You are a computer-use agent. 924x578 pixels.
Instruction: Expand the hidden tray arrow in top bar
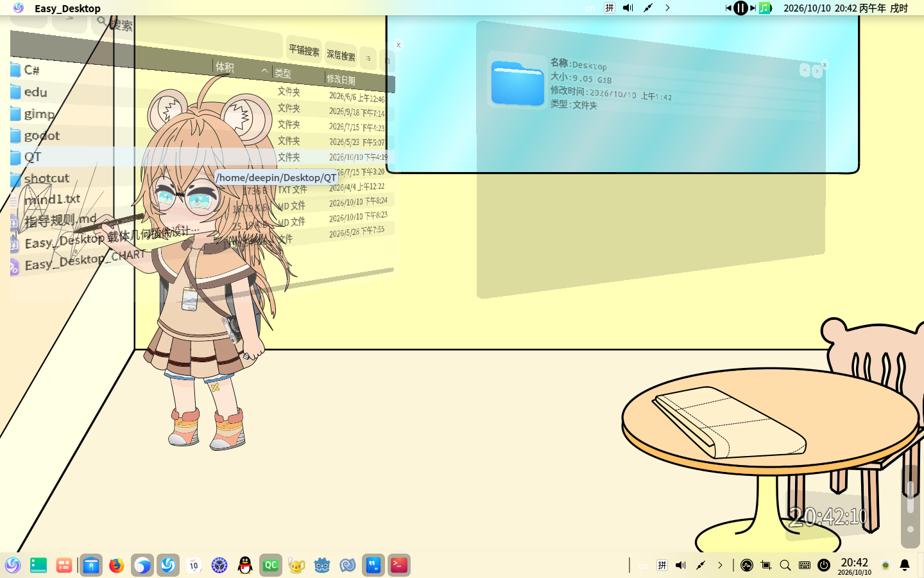pos(667,8)
